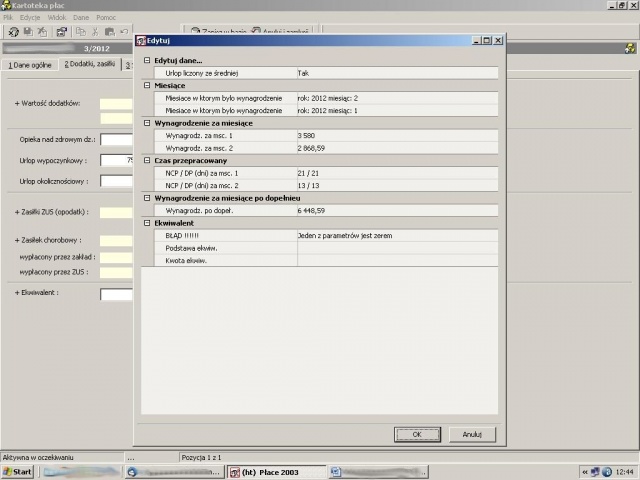Image resolution: width=640 pixels, height=480 pixels.
Task: Click the '+ Ekwiwalent' input field in main window
Action: 116,294
